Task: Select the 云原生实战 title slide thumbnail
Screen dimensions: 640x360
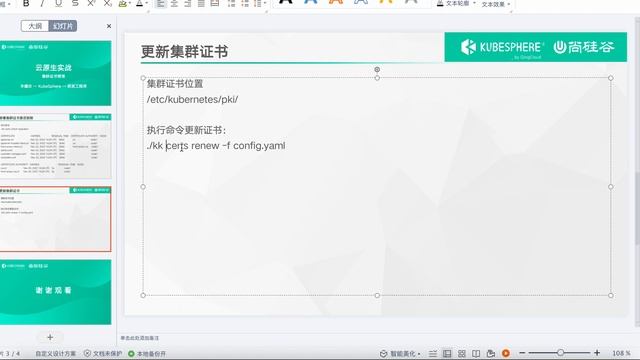Action: [55, 73]
